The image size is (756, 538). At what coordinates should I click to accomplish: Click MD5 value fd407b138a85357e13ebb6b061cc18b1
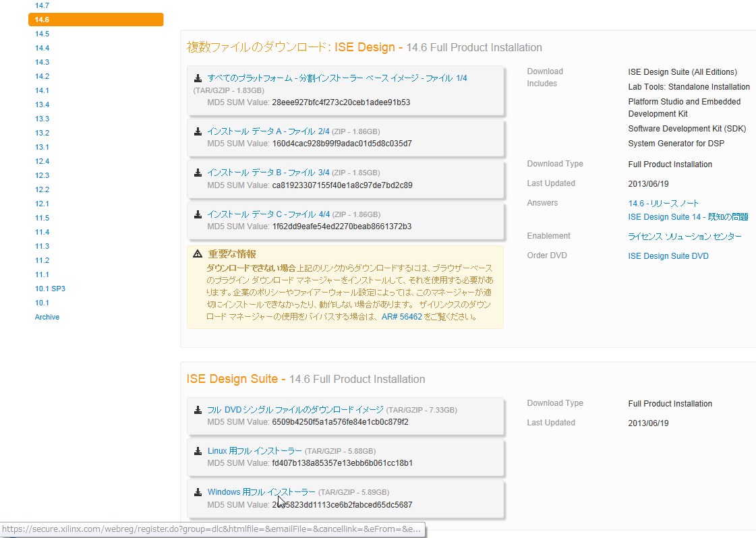pyautogui.click(x=342, y=462)
